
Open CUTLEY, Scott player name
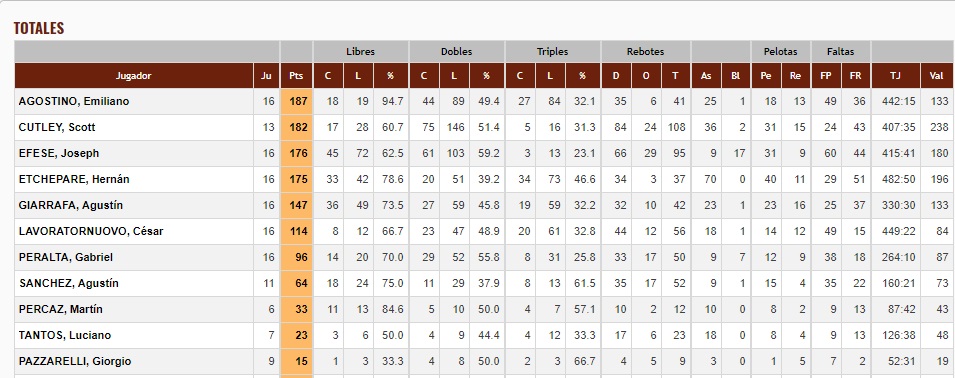click(x=57, y=127)
